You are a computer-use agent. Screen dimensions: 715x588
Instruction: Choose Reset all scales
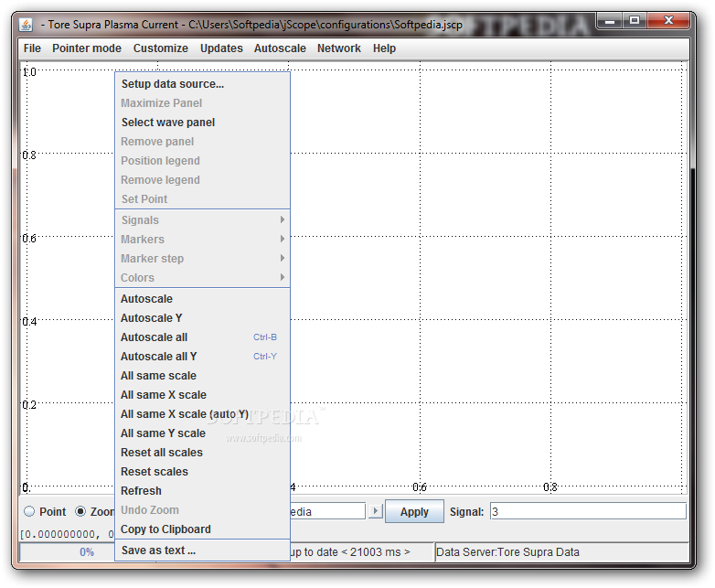click(202, 452)
